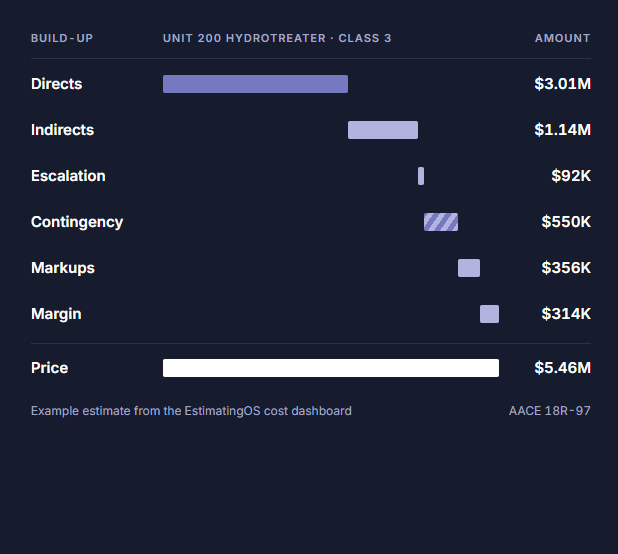Click the $1.14M amount
The height and width of the screenshot is (554, 618).
(562, 130)
